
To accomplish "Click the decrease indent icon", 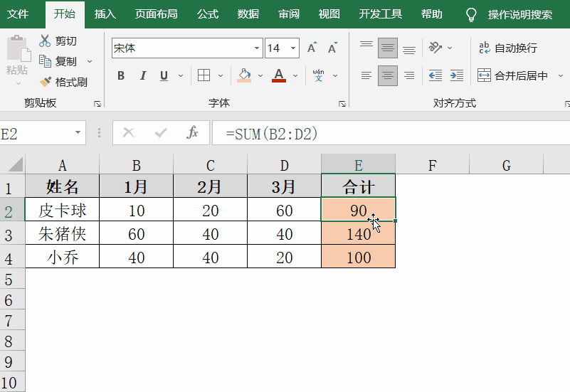I will 435,75.
